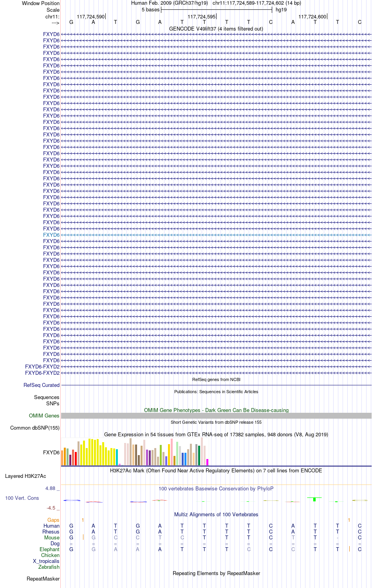Click the GTEx tissue expression bar chart
The image size is (372, 588).
coord(135,452)
